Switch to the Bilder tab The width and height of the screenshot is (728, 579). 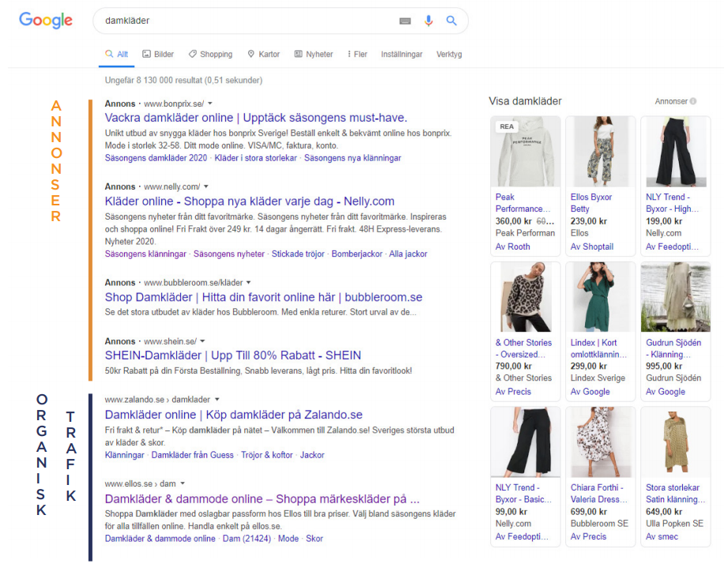point(158,55)
